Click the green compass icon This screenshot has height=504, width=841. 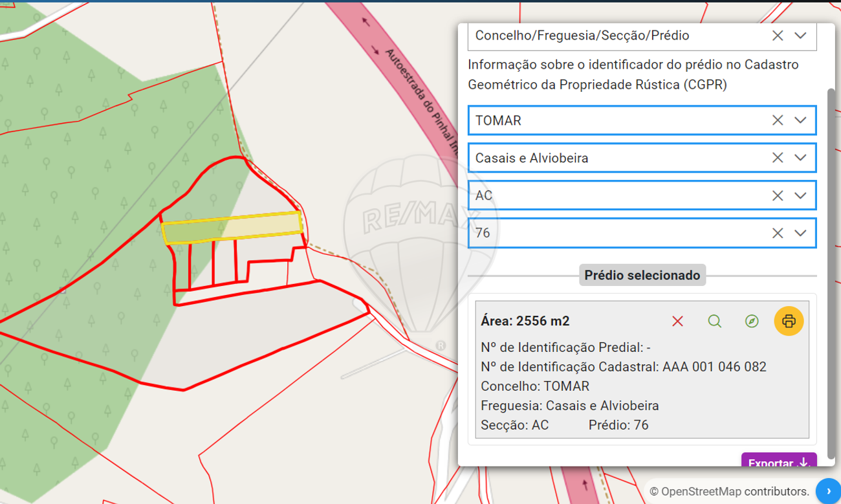pos(752,321)
